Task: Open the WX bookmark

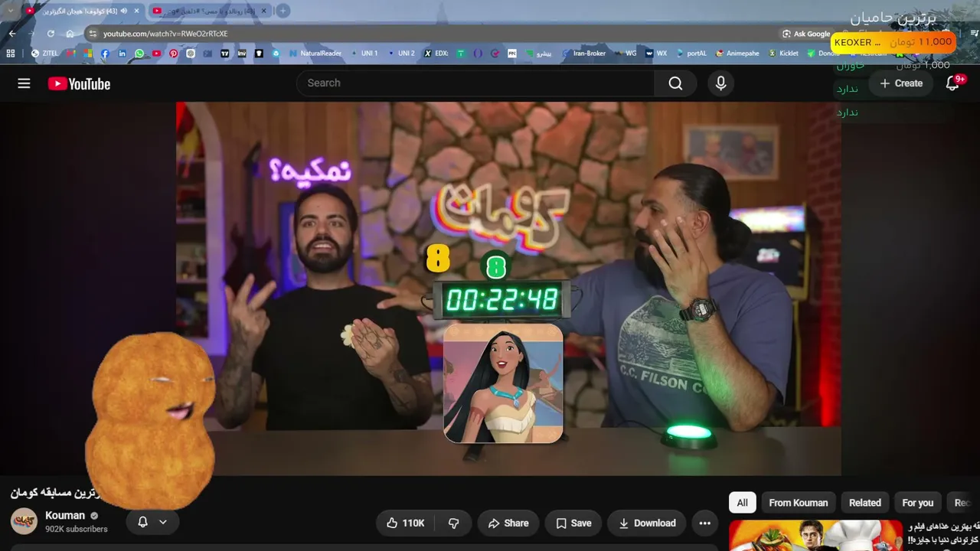Action: (x=656, y=54)
